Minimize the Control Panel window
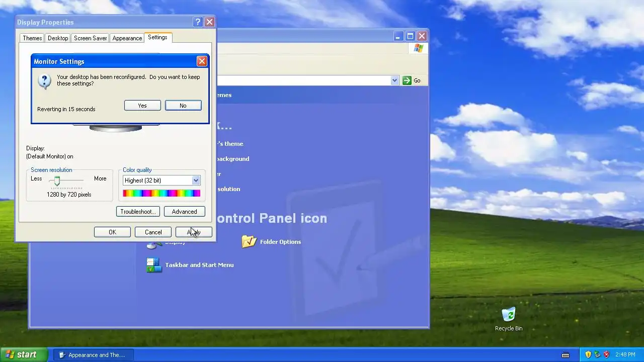Screen dimensions: 644x362 (x=398, y=36)
